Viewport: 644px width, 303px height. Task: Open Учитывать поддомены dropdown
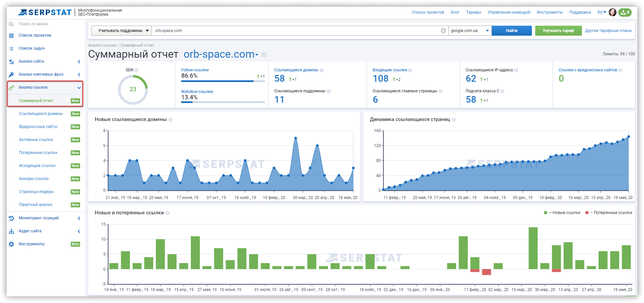click(x=121, y=31)
